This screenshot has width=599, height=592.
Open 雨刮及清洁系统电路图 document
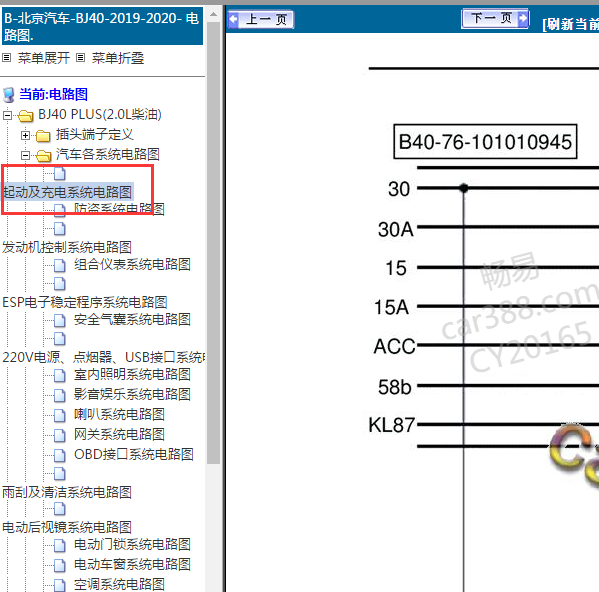click(67, 492)
